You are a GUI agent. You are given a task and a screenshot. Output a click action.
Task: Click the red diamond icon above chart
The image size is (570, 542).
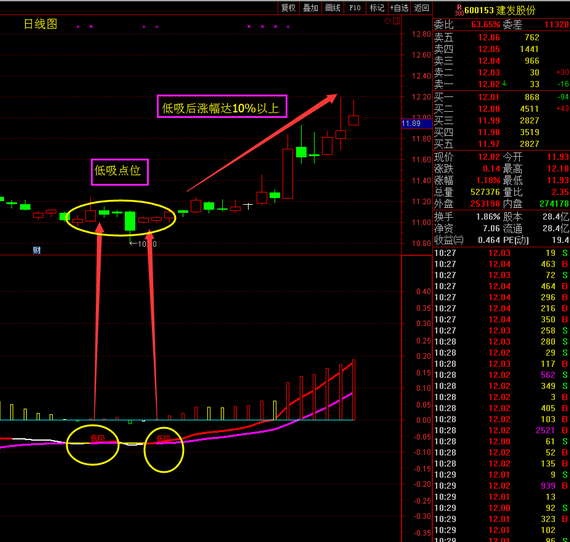388,21
